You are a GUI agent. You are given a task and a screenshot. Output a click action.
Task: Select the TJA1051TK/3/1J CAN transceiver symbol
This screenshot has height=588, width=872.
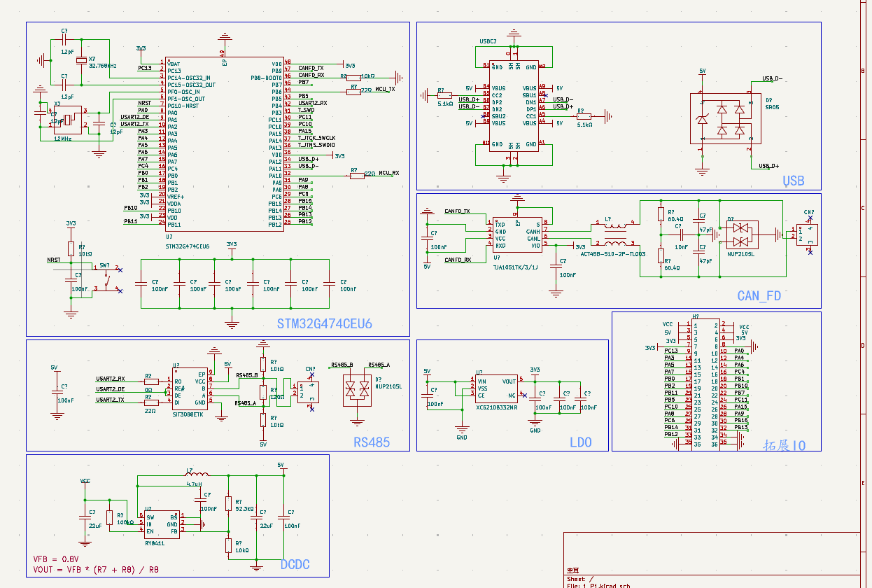(516, 235)
